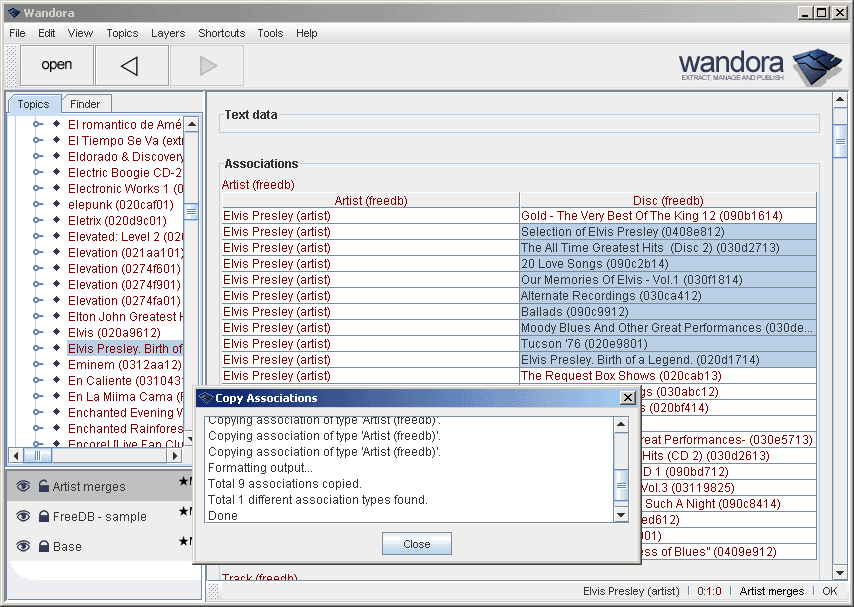Screen dimensions: 854x607
Task: Click the lock icon on the Base layer
Action: [43, 547]
